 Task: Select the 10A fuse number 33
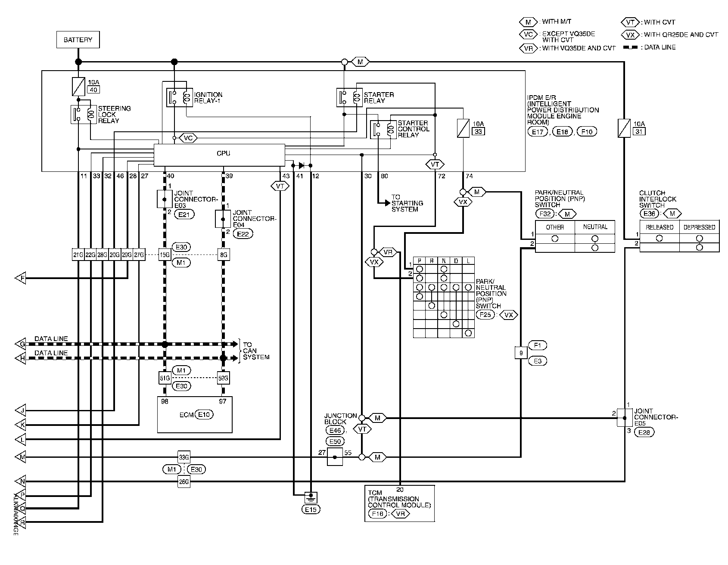[x=463, y=128]
